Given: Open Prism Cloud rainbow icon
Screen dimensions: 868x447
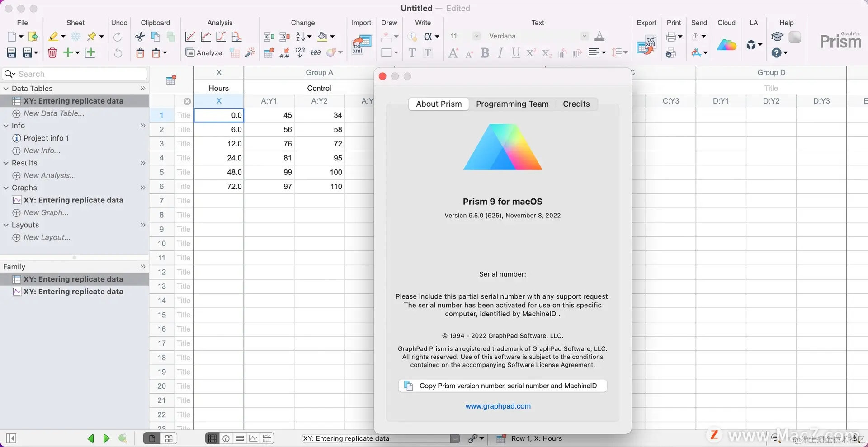Looking at the screenshot, I should (x=726, y=45).
